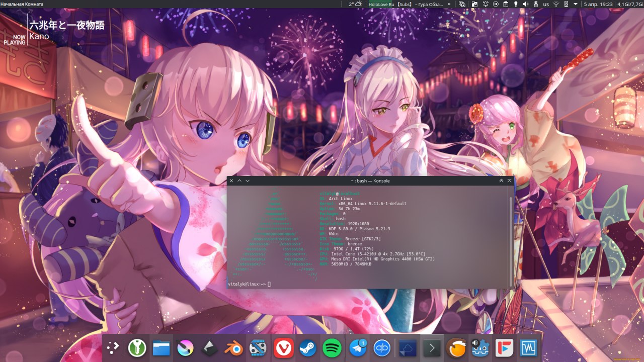Launch the colorful brush circle app in dock

(186, 348)
